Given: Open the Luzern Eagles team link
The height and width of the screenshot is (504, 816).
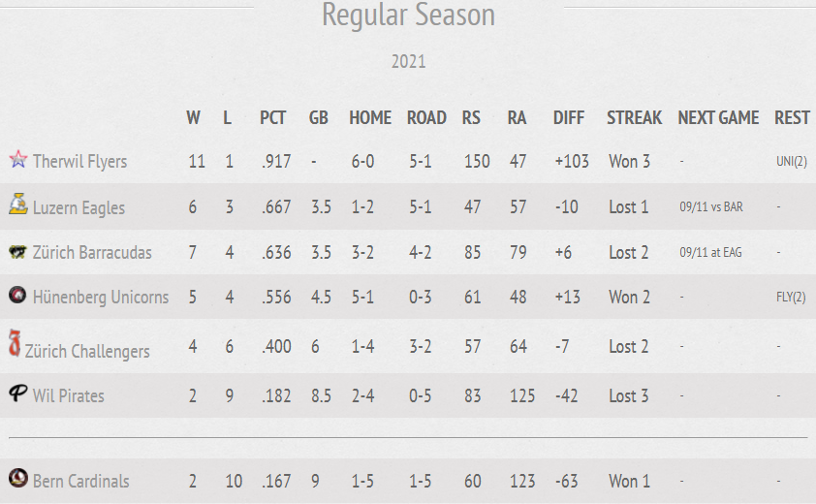Looking at the screenshot, I should 79,207.
